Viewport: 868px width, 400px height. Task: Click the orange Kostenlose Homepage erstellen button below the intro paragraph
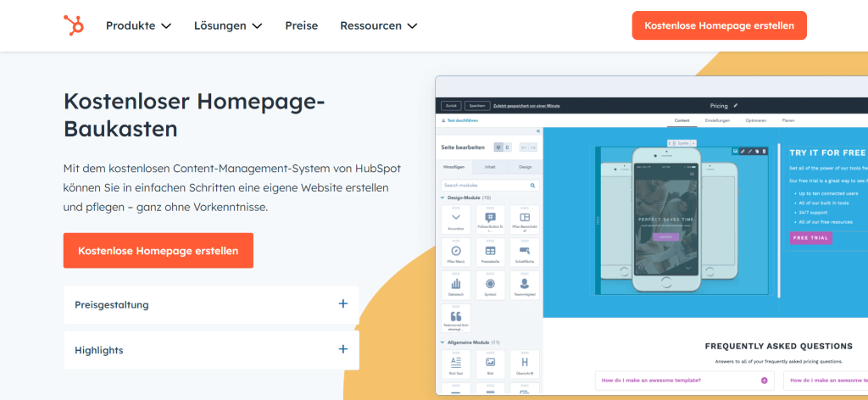[x=159, y=251]
